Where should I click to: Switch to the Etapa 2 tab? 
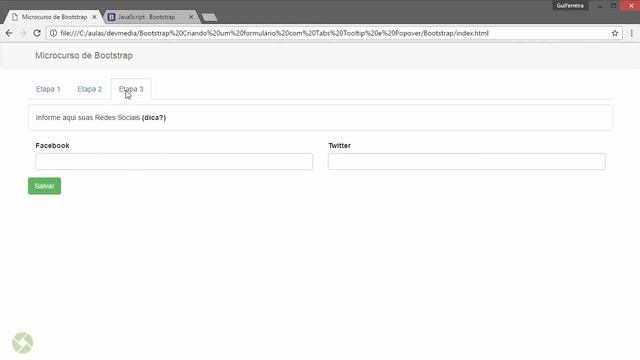pyautogui.click(x=89, y=89)
